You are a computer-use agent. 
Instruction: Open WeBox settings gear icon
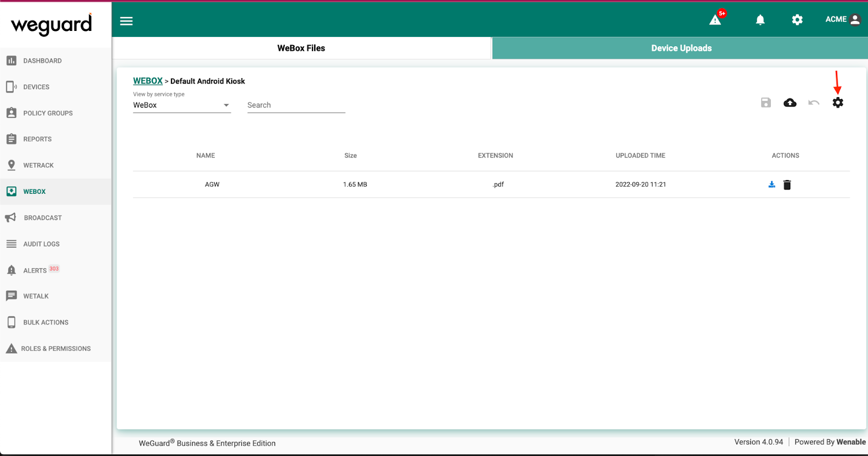[x=838, y=103]
